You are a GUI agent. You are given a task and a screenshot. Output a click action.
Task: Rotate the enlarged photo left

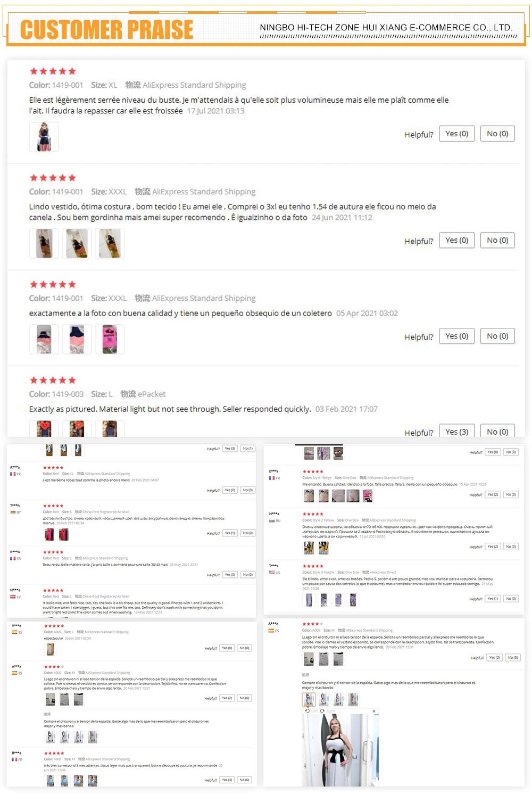pyautogui.click(x=311, y=710)
